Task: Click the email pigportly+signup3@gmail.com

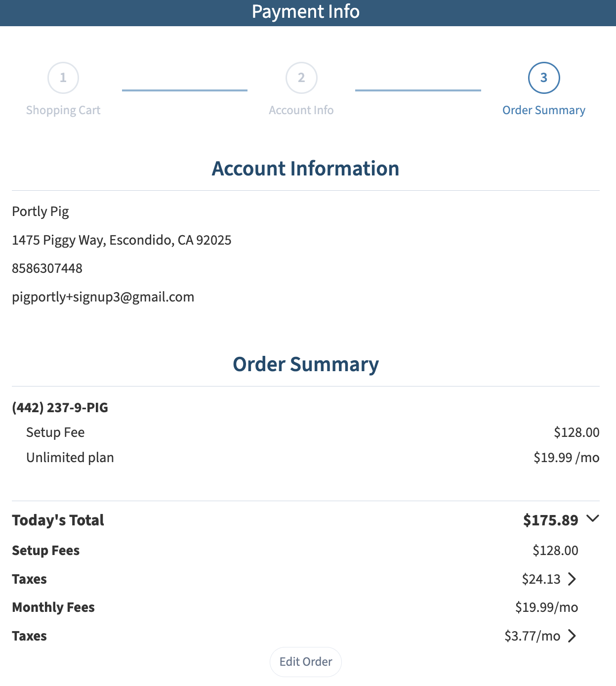Action: [103, 297]
